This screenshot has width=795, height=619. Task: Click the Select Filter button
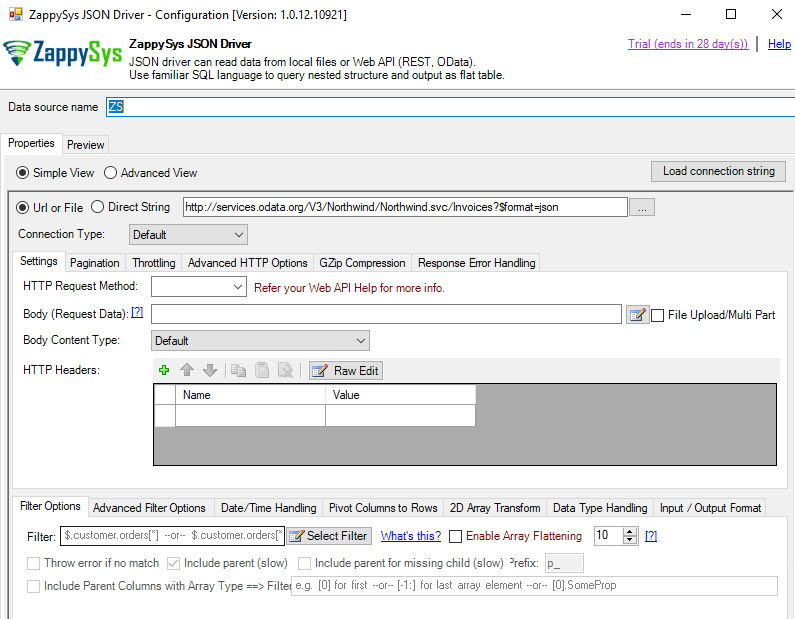(329, 536)
